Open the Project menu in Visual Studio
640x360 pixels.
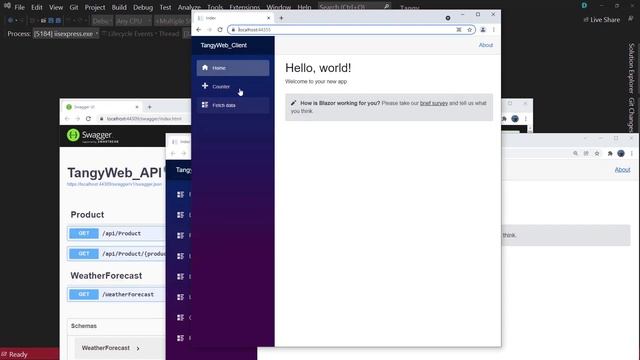(95, 7)
